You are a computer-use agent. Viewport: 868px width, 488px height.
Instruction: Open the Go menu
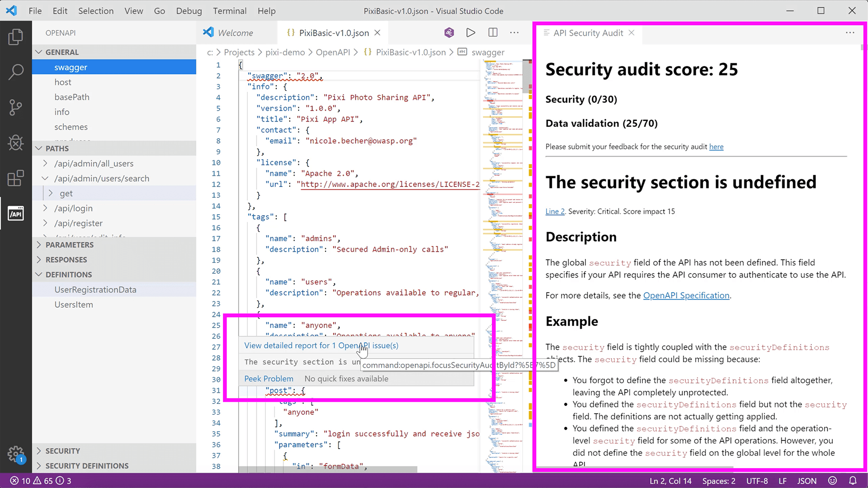coord(160,11)
